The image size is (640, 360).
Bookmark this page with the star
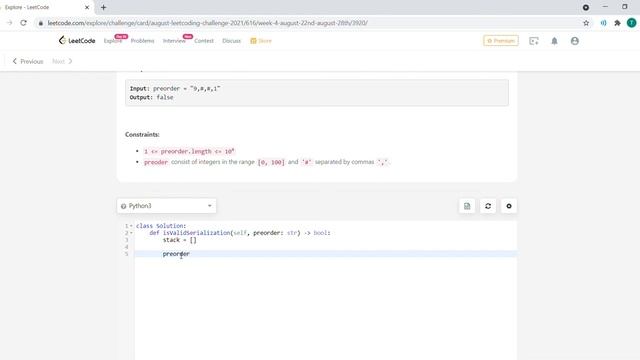point(586,23)
